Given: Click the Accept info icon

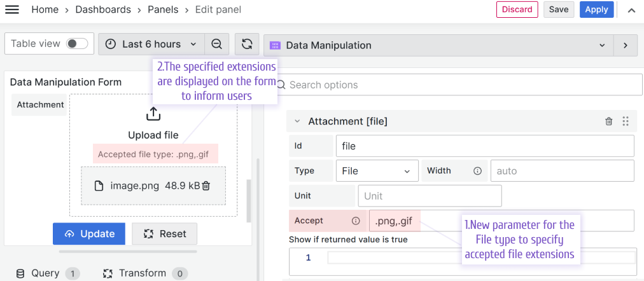Looking at the screenshot, I should click(356, 221).
